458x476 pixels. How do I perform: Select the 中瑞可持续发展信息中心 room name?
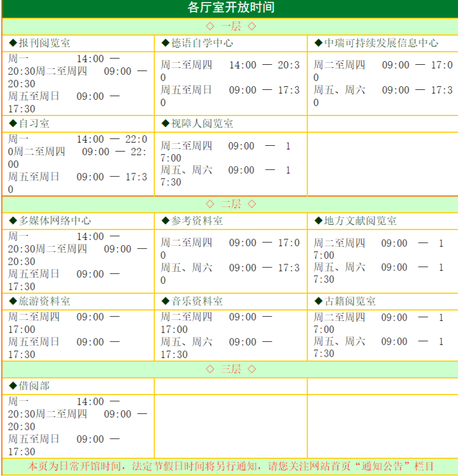381,43
